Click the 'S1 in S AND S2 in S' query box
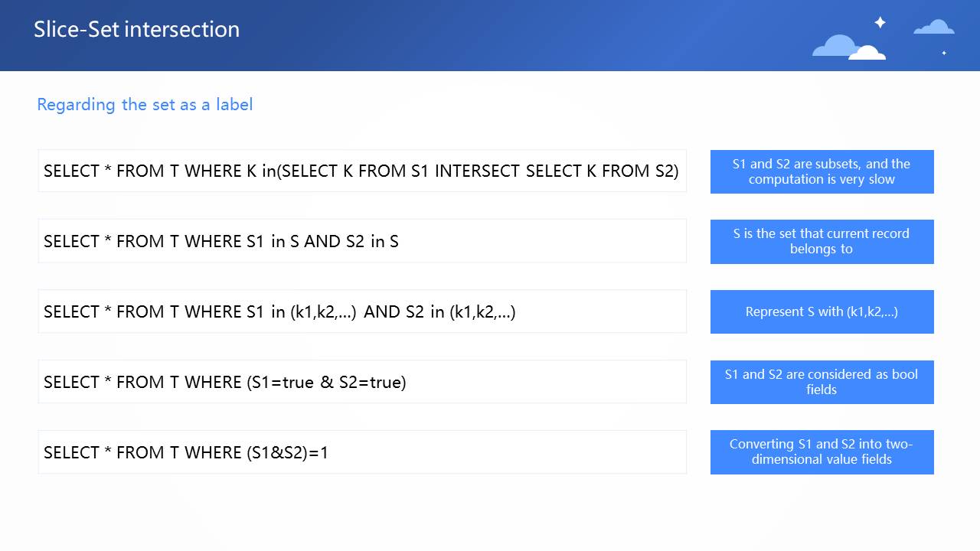 coord(361,241)
